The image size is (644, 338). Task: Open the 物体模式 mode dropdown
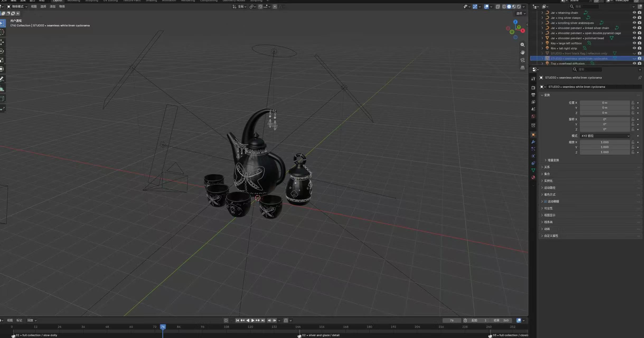[x=17, y=7]
